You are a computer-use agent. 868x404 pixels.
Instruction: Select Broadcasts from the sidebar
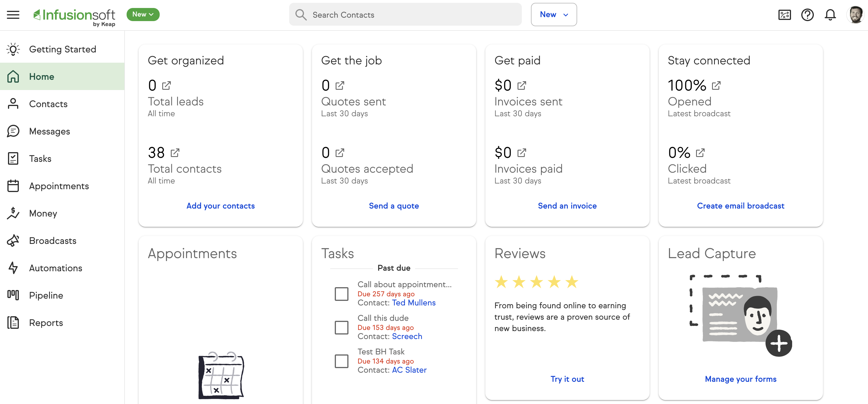pos(53,241)
